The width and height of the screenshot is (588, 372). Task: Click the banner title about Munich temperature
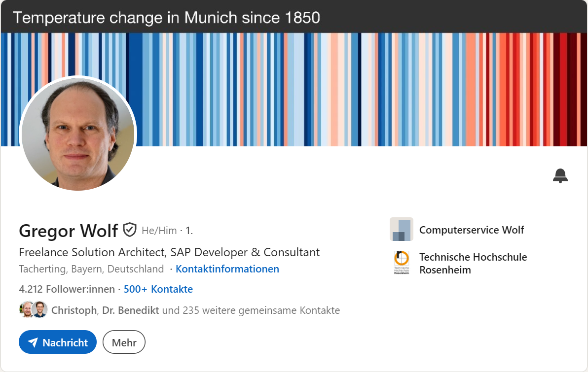click(x=166, y=18)
